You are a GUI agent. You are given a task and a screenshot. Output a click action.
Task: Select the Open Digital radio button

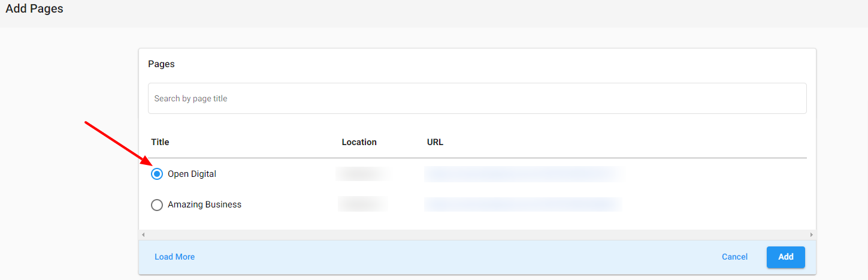pyautogui.click(x=157, y=174)
